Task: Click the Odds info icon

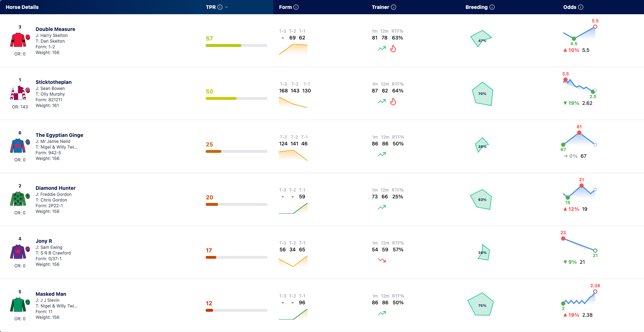Action: pos(581,7)
